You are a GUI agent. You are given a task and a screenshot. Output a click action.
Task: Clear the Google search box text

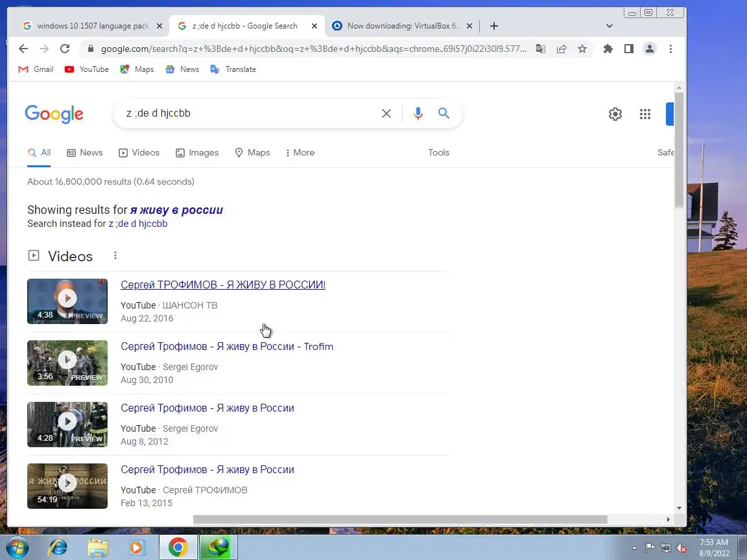pos(386,113)
